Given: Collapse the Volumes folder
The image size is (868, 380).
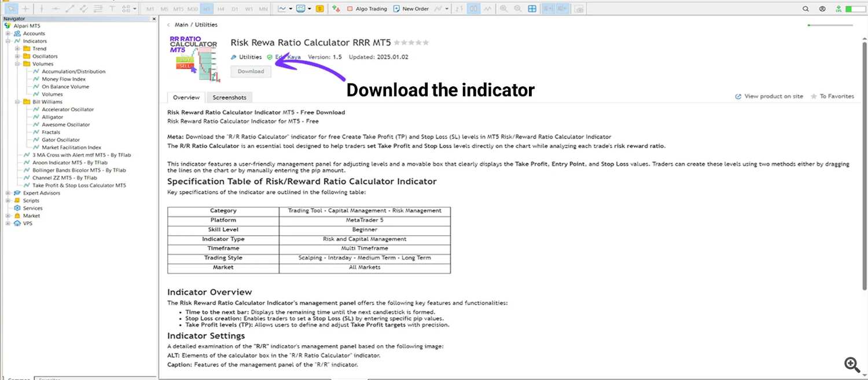Looking at the screenshot, I should 17,64.
